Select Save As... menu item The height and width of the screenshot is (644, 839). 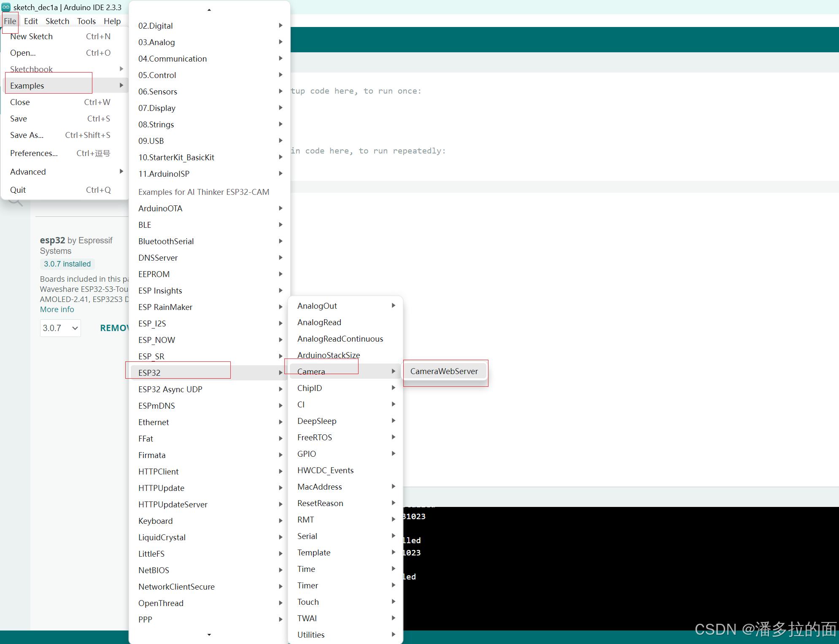27,135
